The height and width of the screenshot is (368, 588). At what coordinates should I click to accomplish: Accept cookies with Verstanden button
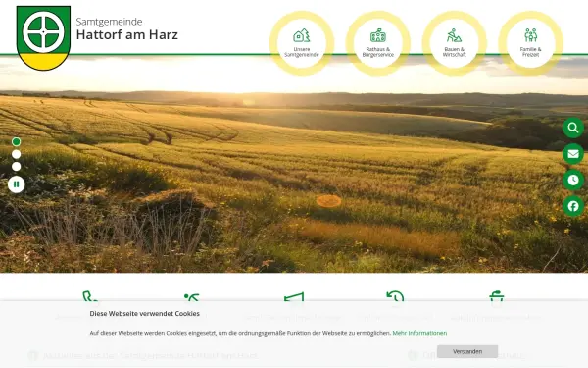click(x=467, y=351)
